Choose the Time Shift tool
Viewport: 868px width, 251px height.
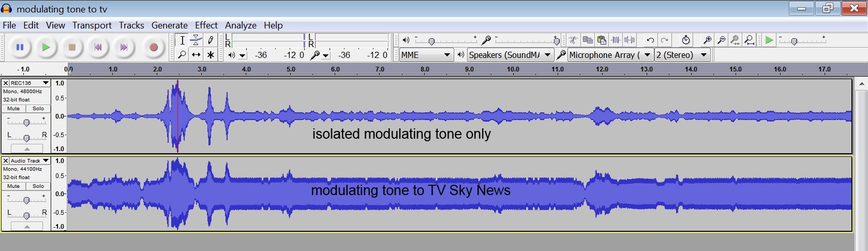point(196,54)
